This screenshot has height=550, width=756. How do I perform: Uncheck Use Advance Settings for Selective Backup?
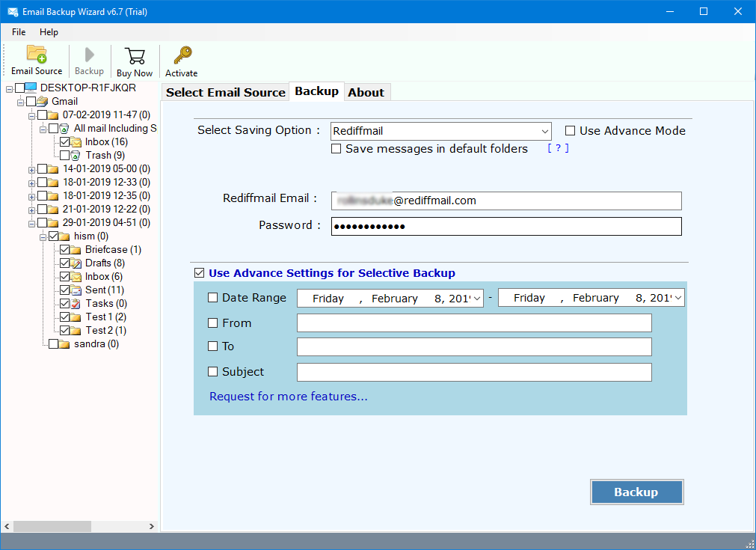199,273
